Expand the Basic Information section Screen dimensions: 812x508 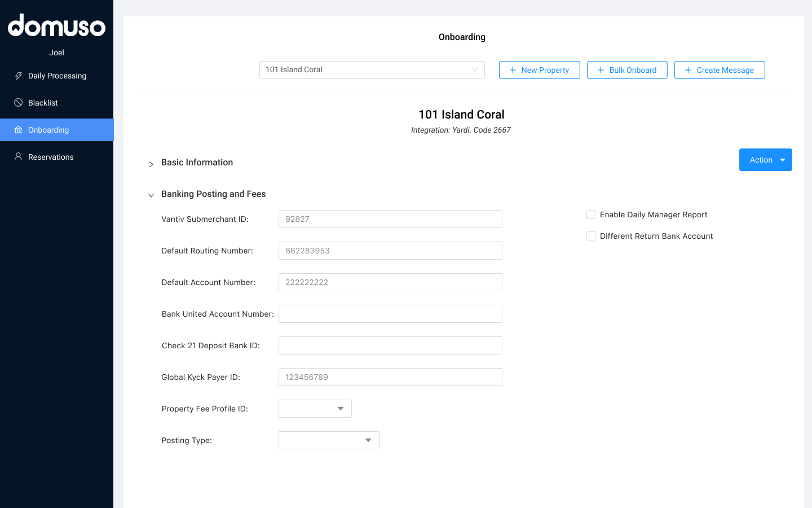point(151,164)
